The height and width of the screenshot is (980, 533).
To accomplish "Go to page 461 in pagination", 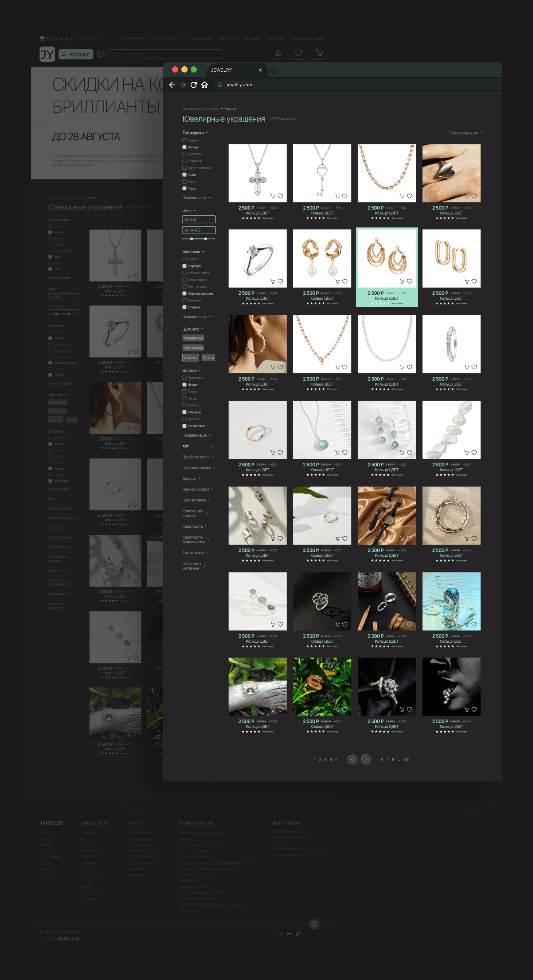I will pos(406,760).
